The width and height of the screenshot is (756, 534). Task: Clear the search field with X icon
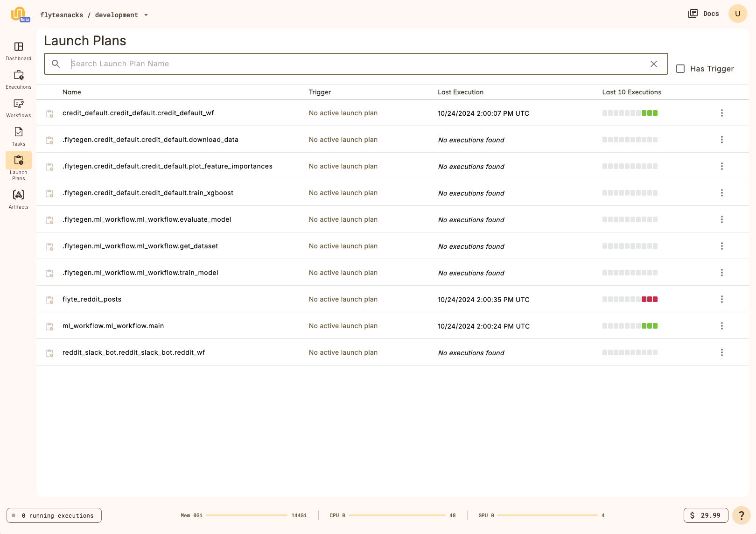(x=653, y=64)
